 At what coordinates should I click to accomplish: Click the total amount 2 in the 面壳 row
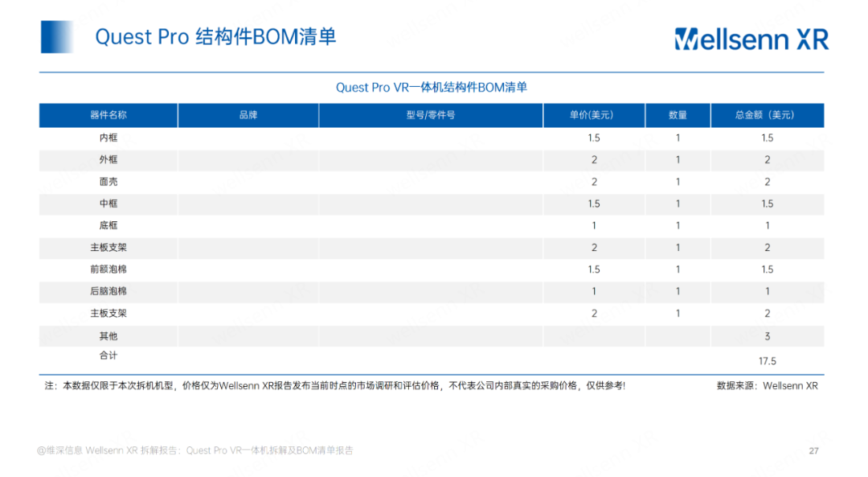coord(768,182)
